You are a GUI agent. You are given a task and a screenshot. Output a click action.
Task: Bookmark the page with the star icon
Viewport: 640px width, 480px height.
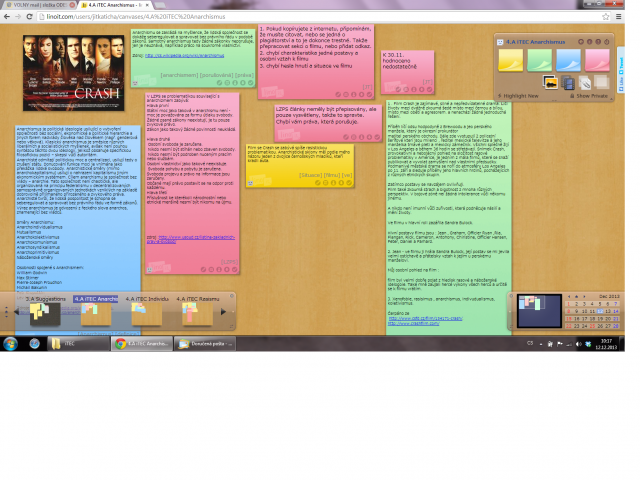pyautogui.click(x=606, y=17)
